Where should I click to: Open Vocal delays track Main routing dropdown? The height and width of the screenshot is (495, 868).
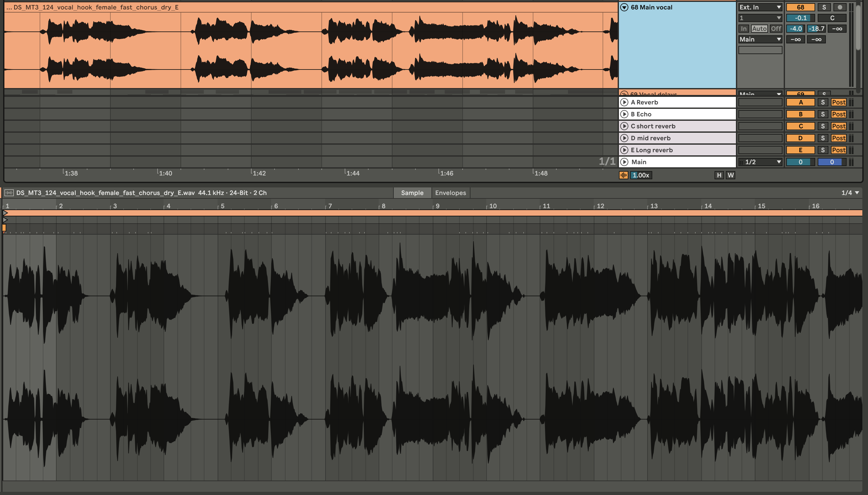[x=760, y=93]
